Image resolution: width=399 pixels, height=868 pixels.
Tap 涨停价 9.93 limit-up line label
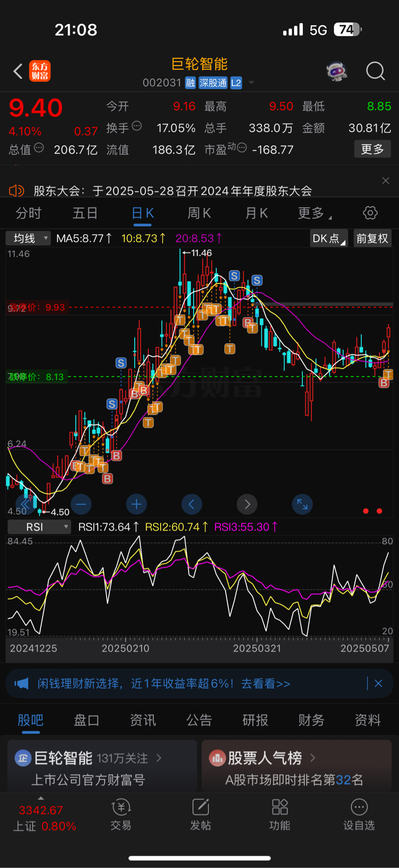pyautogui.click(x=36, y=307)
